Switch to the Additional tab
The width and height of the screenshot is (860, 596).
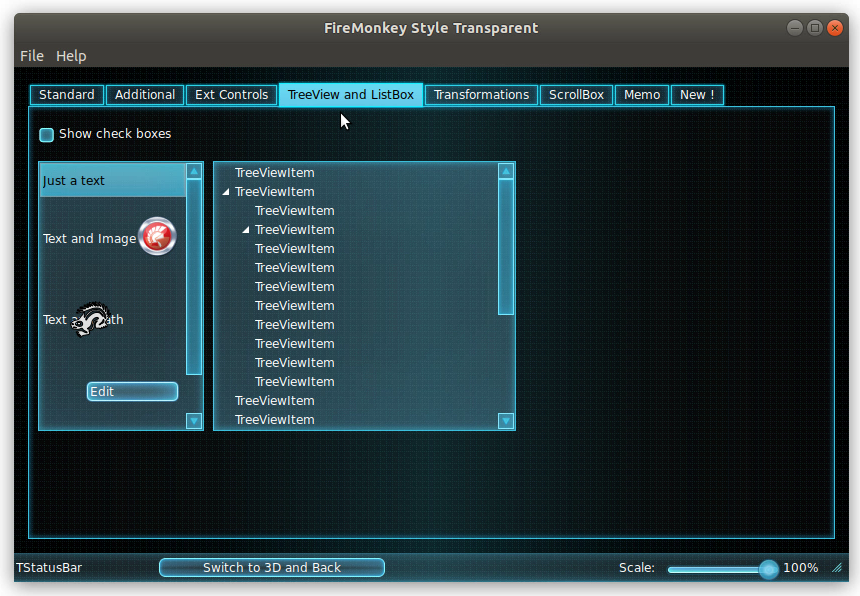(145, 95)
